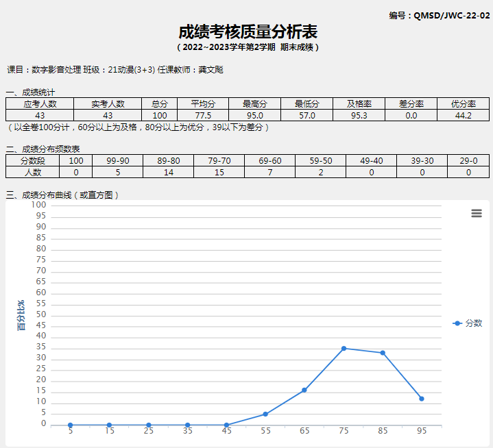Select the 应考人数 header cell
The height and width of the screenshot is (448, 493).
coord(40,103)
